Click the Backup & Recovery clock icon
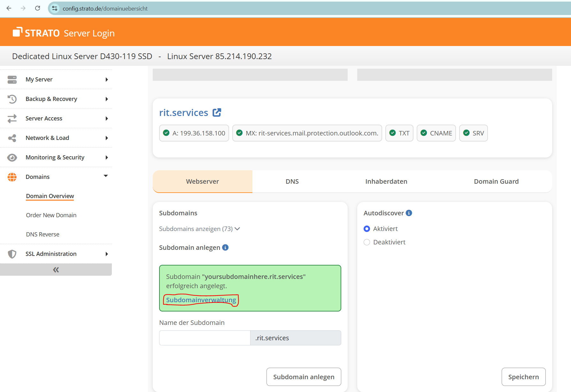571x392 pixels. [x=12, y=99]
